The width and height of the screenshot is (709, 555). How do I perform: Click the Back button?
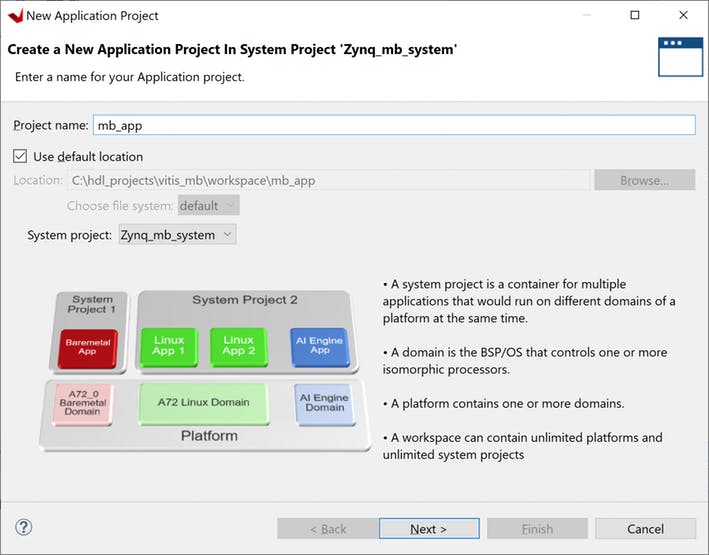(x=327, y=528)
